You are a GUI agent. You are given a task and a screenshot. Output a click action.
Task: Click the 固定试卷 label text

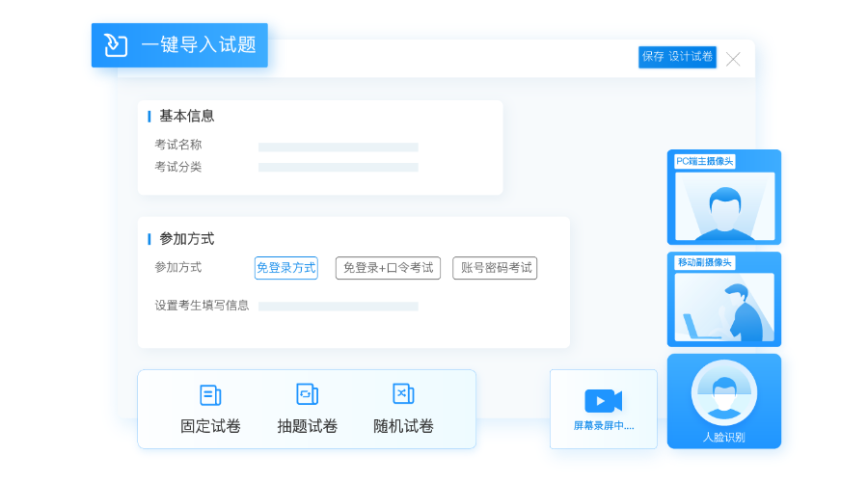[x=210, y=426]
